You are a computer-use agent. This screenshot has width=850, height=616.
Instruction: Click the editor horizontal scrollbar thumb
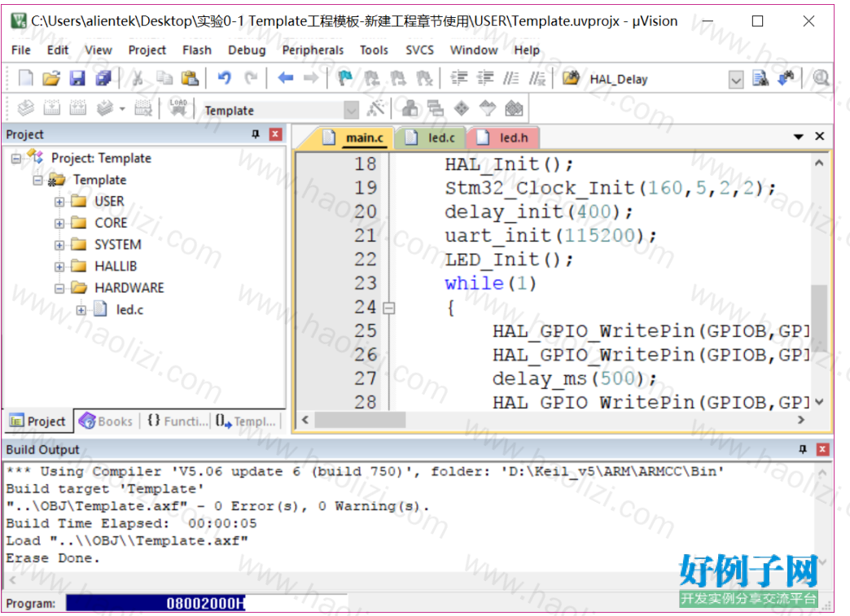(360, 420)
